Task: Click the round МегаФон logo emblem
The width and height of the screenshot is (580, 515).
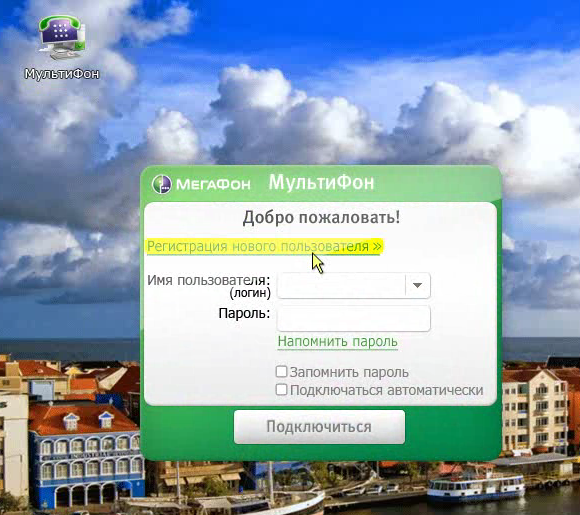Action: coord(162,184)
